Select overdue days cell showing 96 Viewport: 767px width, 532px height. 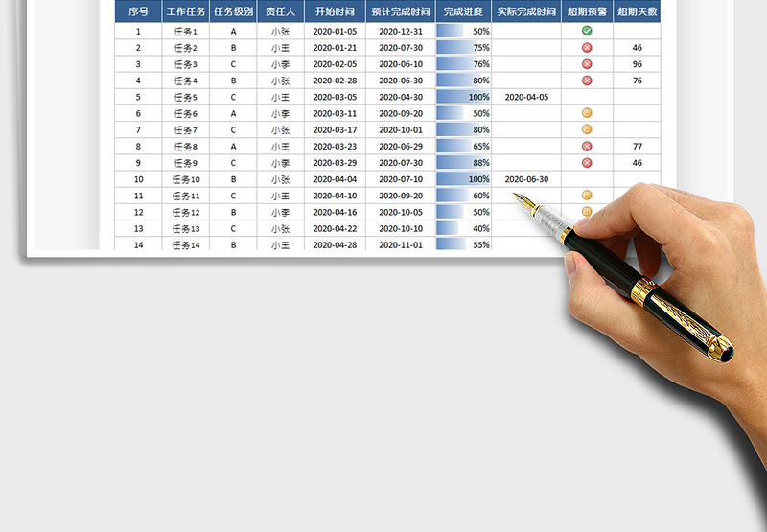point(638,64)
